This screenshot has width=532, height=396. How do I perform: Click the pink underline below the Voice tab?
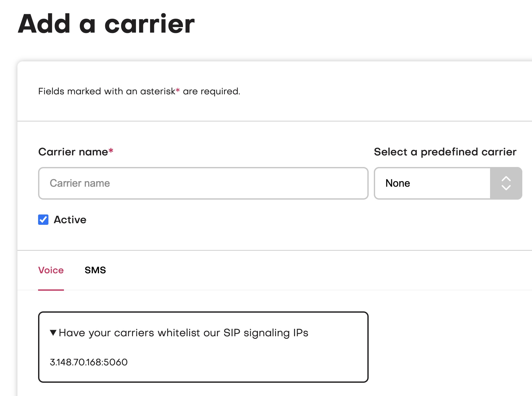coord(52,290)
